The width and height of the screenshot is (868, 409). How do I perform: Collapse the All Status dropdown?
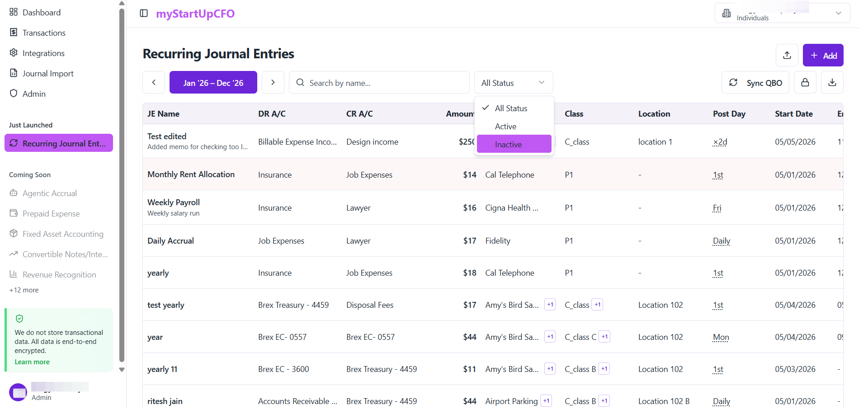[514, 82]
